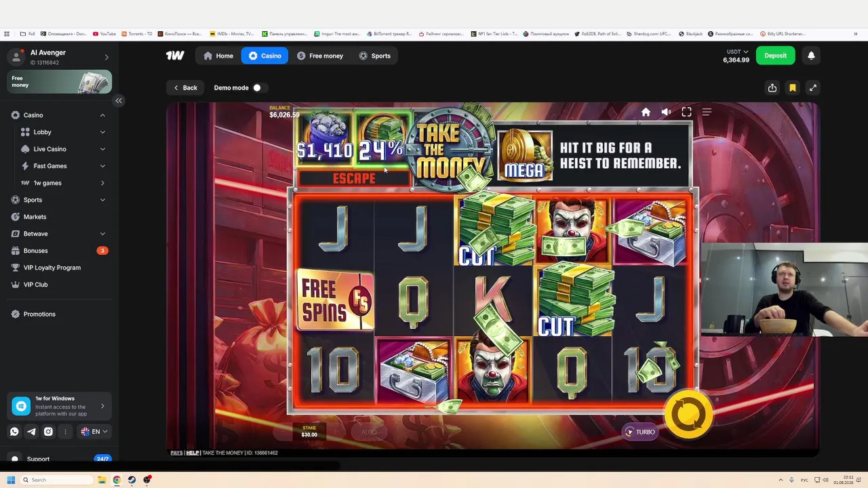Open the AI Avenger profile arrow

tap(106, 57)
